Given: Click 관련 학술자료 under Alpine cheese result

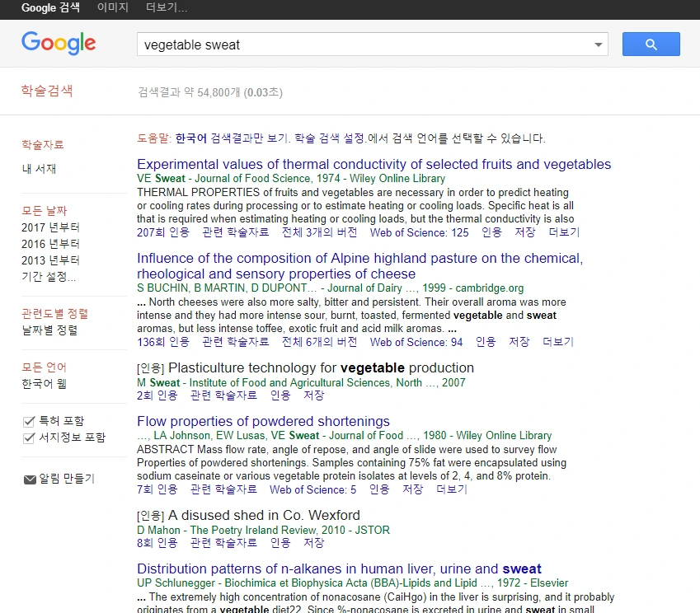Looking at the screenshot, I should click(x=236, y=342).
